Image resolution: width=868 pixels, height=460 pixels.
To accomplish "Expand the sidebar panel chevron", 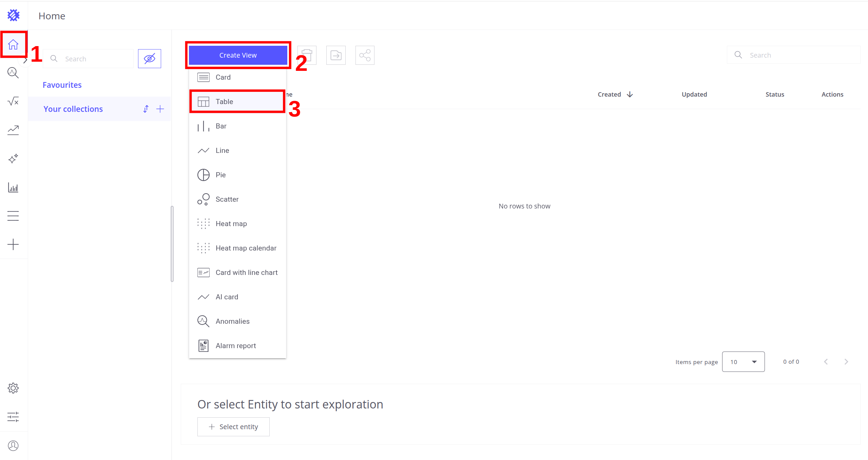I will 25,61.
